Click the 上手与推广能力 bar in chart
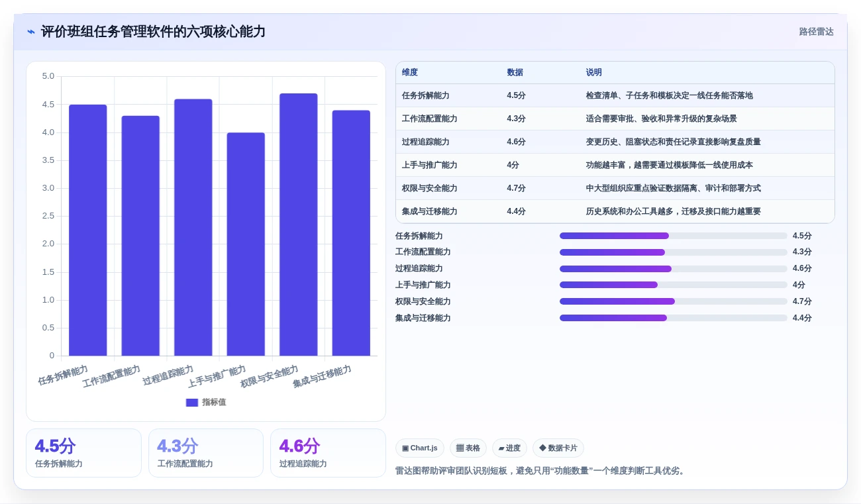 click(246, 244)
